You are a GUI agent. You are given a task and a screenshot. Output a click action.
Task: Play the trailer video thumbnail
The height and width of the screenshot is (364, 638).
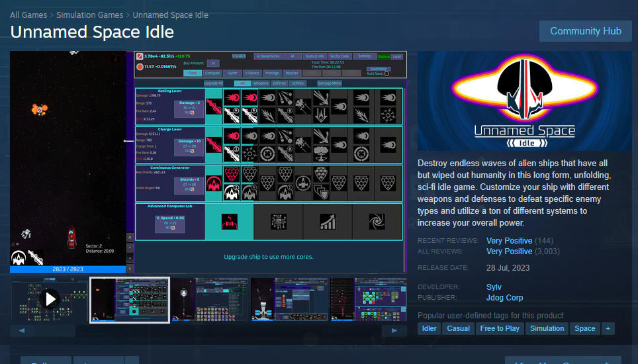click(x=49, y=300)
